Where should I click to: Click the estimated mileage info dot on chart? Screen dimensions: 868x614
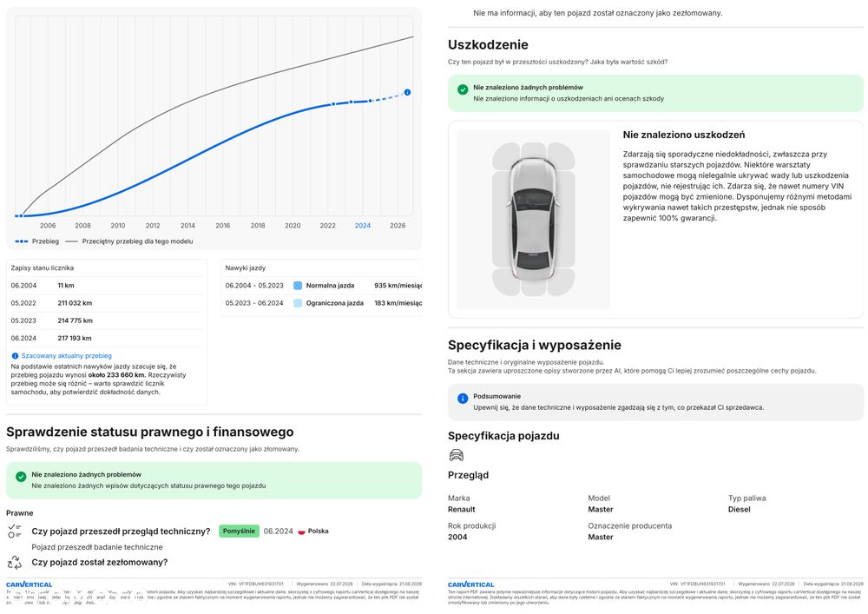pos(407,92)
